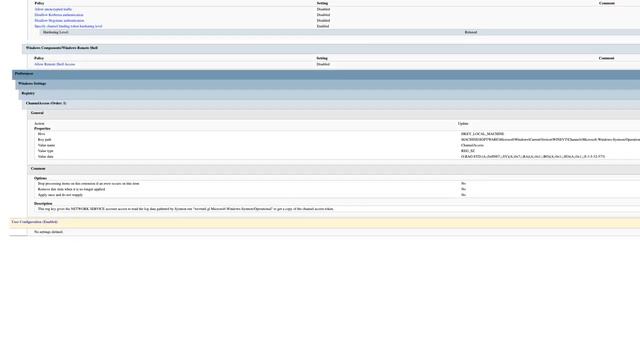Select Disabled setting for Disallow Kerberos authentication

pyautogui.click(x=323, y=15)
